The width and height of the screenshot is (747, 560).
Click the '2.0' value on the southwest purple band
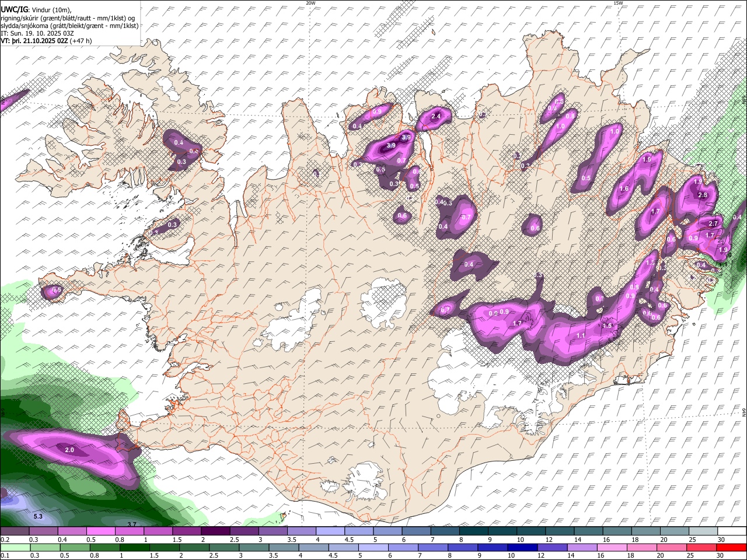69,450
